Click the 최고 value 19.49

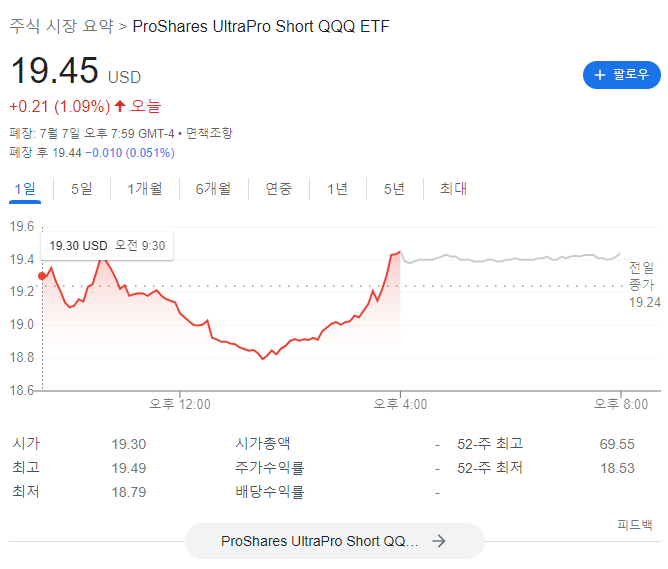tap(129, 468)
